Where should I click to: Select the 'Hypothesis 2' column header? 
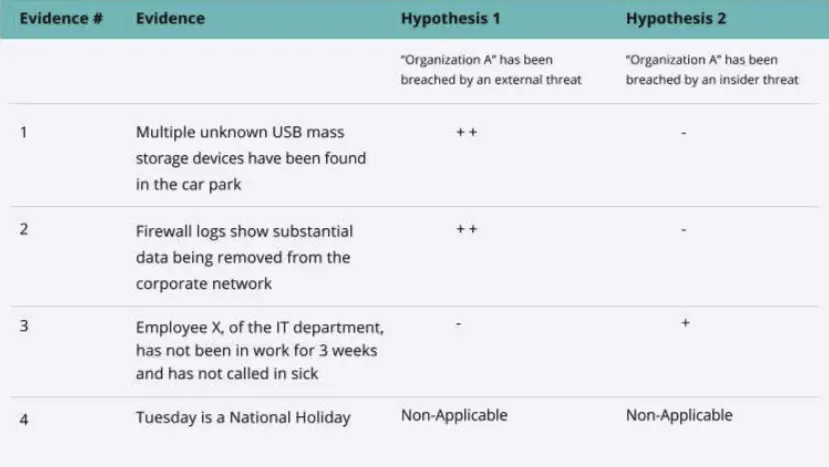click(x=676, y=19)
